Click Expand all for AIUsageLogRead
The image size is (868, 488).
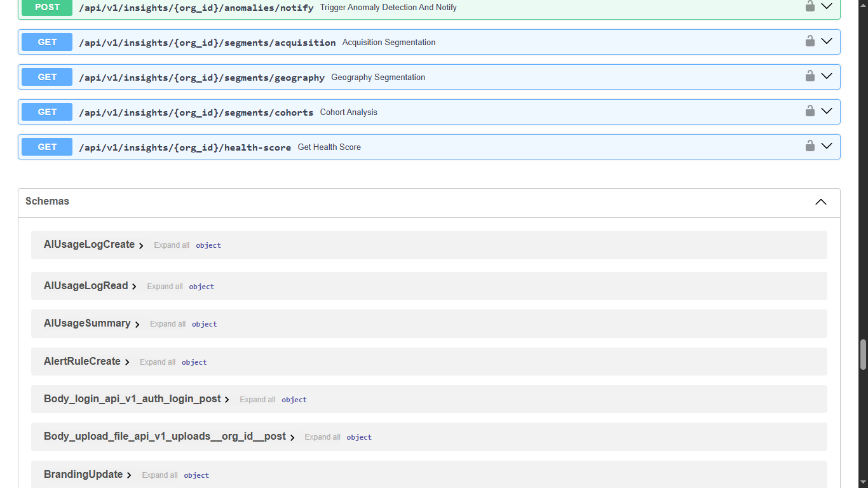tap(165, 287)
